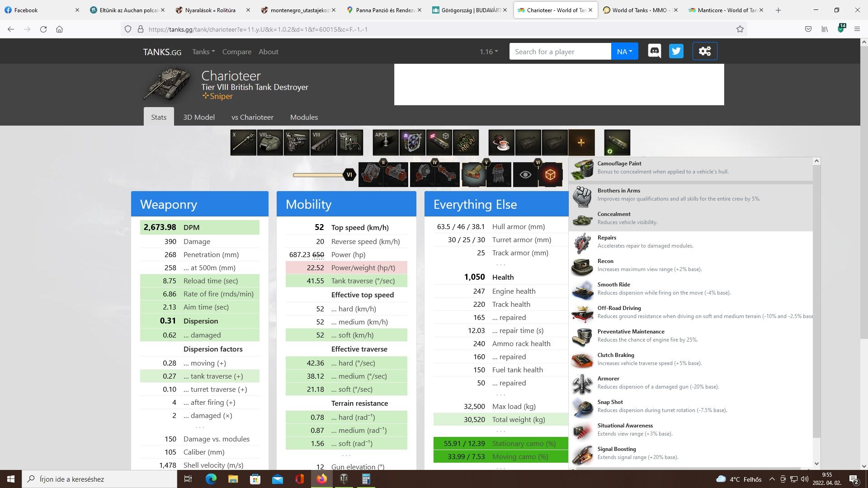
Task: Select the tier X gun module icon
Action: [x=243, y=142]
